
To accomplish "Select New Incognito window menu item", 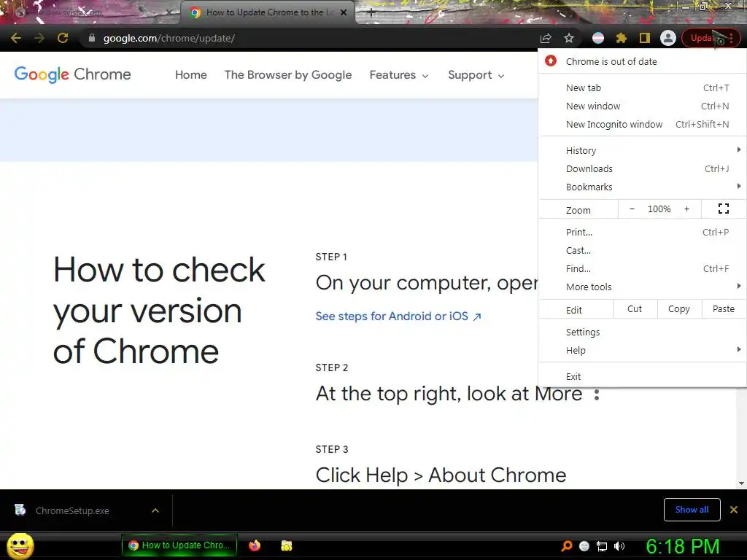I will (642, 124).
